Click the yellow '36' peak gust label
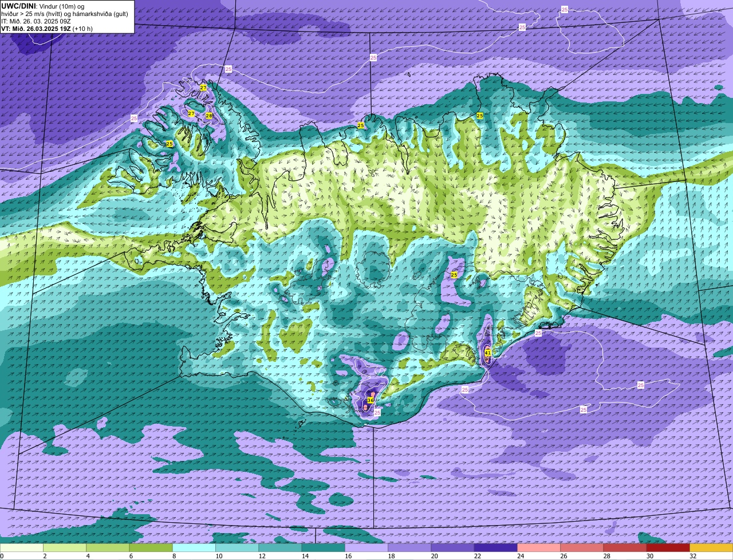 pos(371,400)
